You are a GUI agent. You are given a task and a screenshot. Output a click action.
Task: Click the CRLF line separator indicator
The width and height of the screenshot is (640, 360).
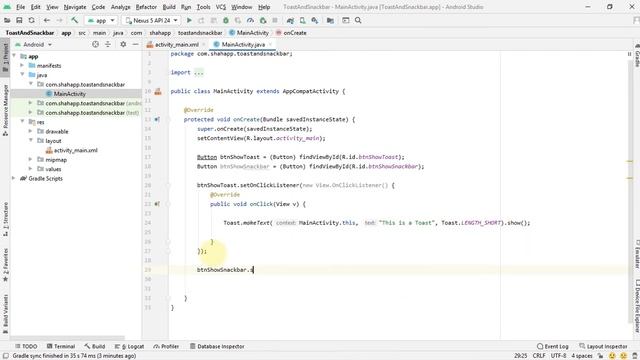tap(539, 356)
